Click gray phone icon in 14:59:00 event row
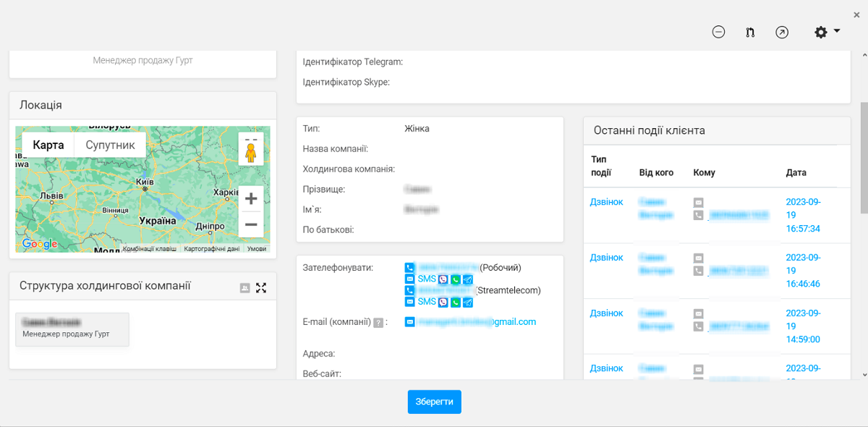Screen dimensions: 868x427 click(698, 326)
